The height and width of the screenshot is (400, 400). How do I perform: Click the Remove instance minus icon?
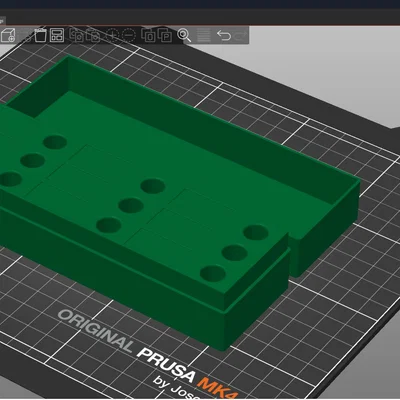coord(129,35)
